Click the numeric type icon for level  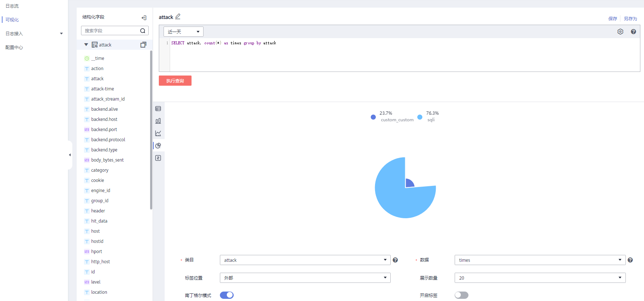pyautogui.click(x=87, y=282)
